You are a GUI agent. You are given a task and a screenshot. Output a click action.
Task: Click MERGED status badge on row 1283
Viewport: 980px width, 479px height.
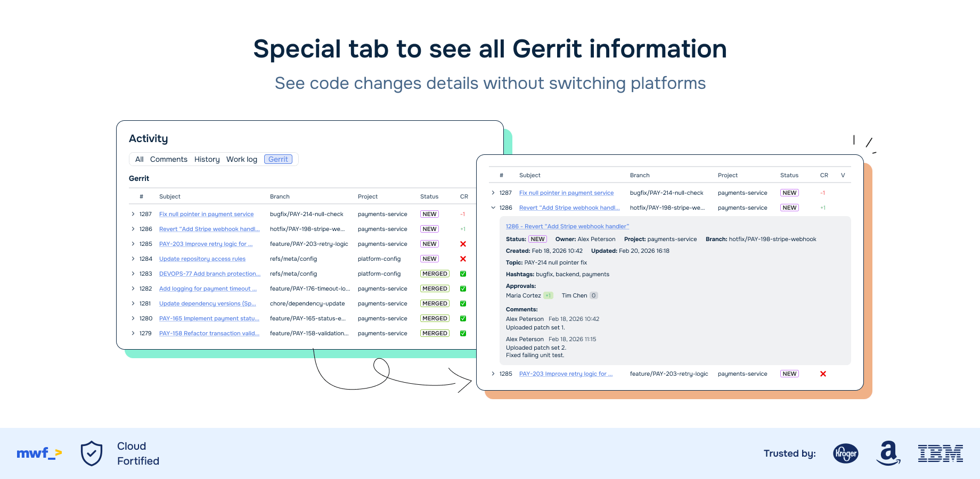point(435,274)
